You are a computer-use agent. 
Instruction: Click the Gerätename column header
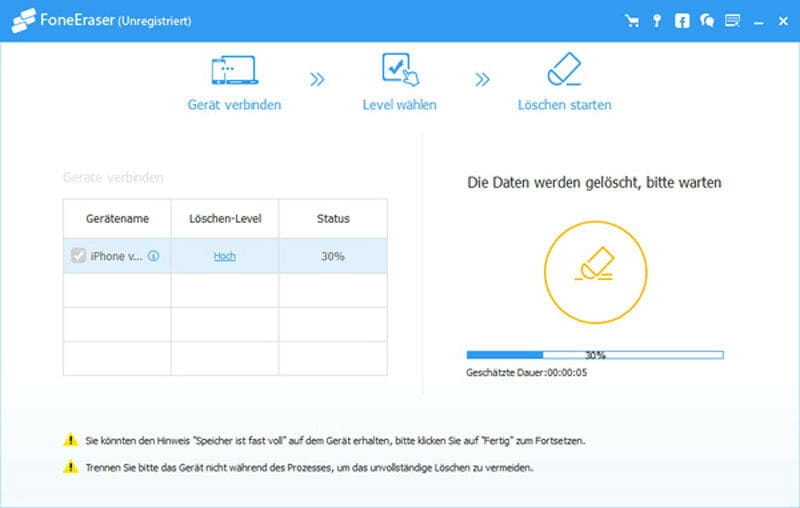(x=117, y=218)
